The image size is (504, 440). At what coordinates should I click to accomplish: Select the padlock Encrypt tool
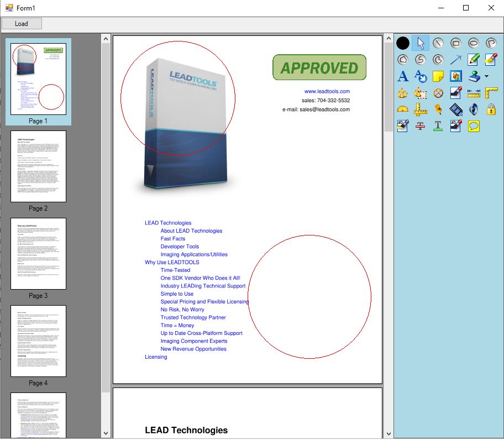[491, 109]
